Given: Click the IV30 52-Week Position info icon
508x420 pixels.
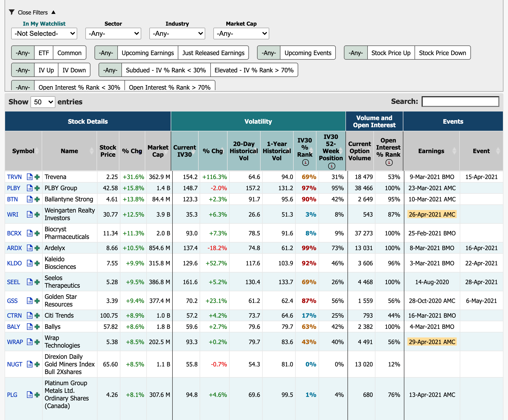Looking at the screenshot, I should click(331, 166).
